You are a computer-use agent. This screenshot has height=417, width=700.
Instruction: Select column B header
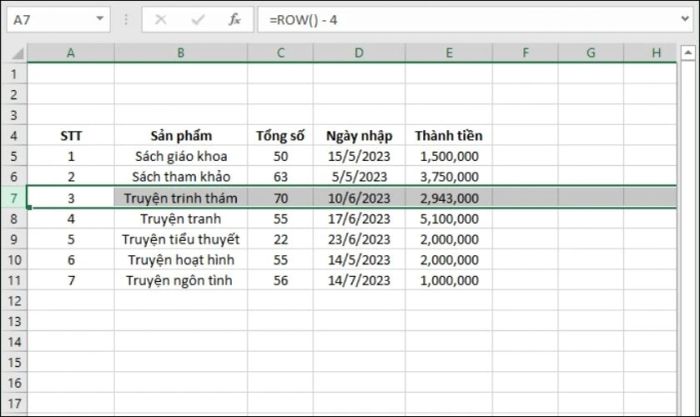[180, 53]
